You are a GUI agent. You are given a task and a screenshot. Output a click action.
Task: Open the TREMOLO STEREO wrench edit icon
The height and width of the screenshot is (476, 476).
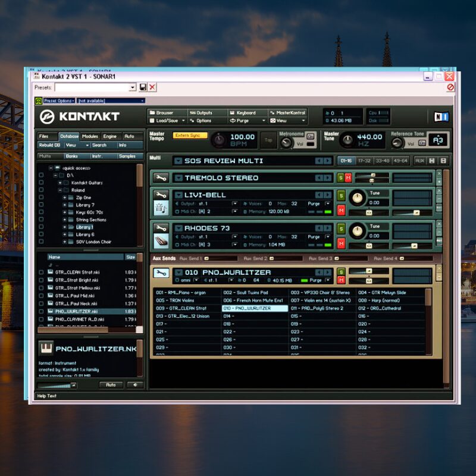coord(161,178)
